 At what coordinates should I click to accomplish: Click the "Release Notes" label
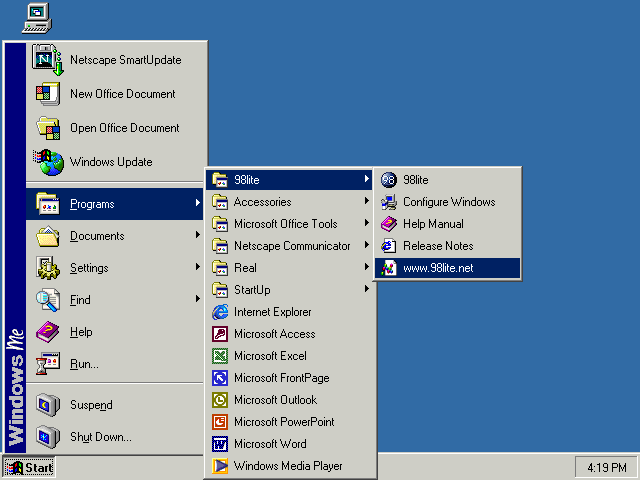[x=438, y=246]
